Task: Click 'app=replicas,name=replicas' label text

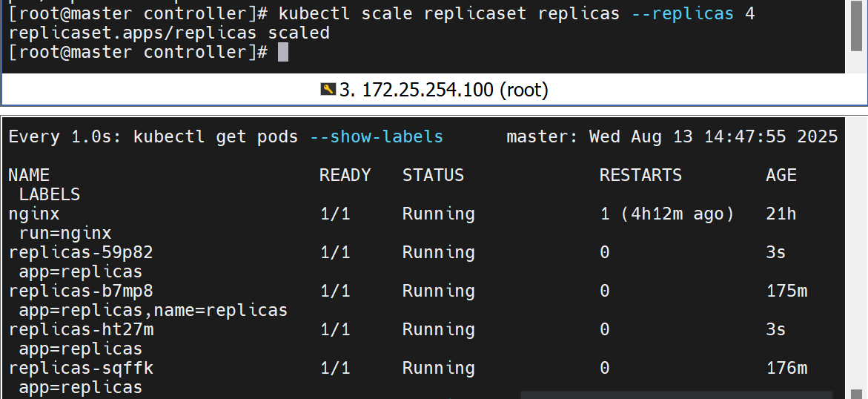Action: (x=153, y=310)
